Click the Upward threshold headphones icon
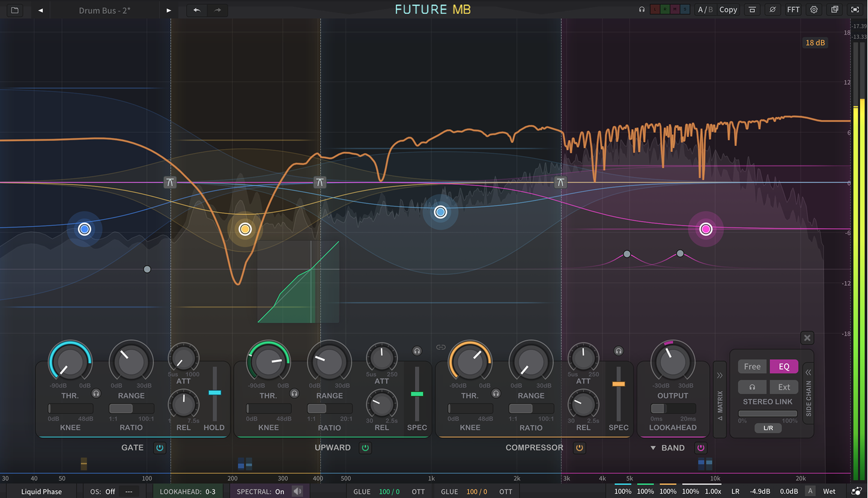 coord(294,393)
